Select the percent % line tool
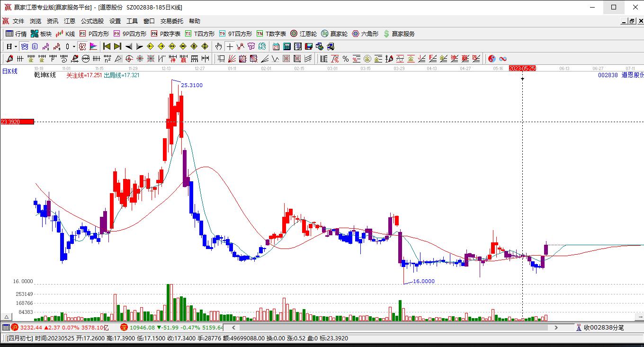The image size is (644, 347). pos(346,59)
